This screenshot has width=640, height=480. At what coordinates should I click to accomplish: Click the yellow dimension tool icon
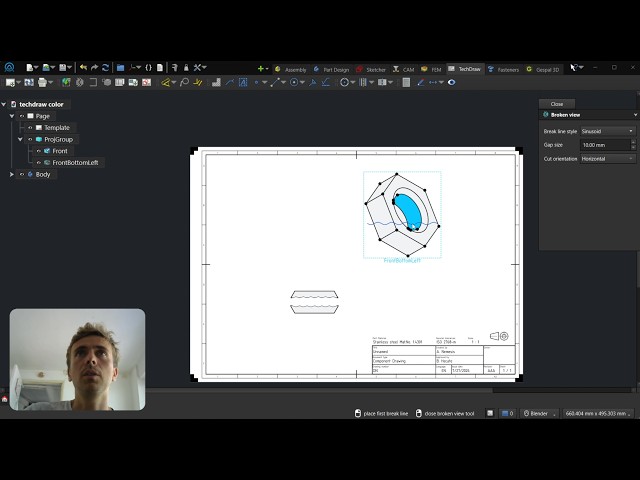pyautogui.click(x=165, y=82)
